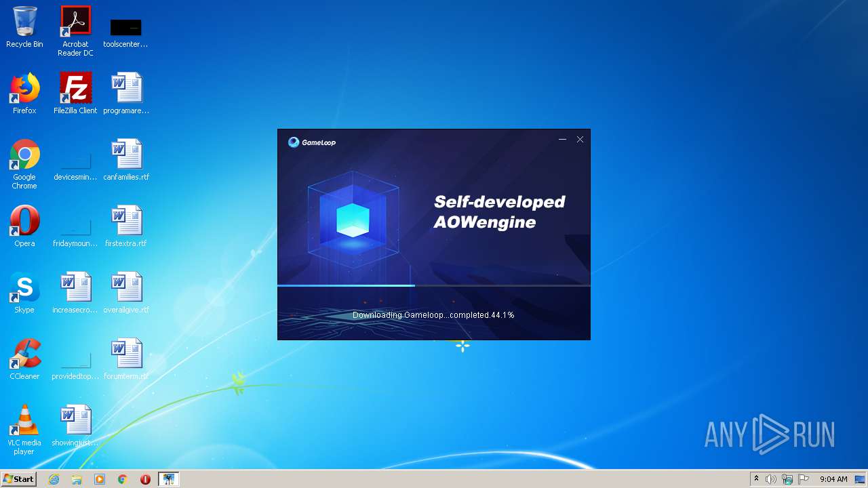The image size is (868, 488).
Task: Open the Windows Start menu
Action: point(18,479)
